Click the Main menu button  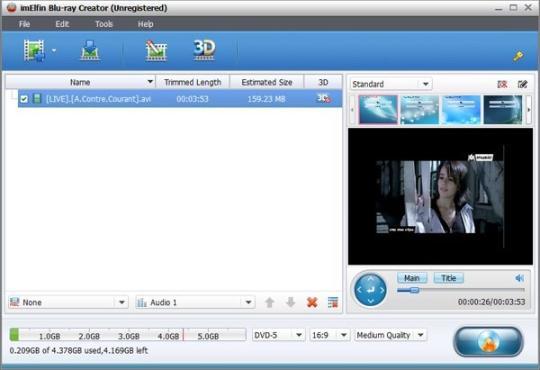tap(412, 278)
